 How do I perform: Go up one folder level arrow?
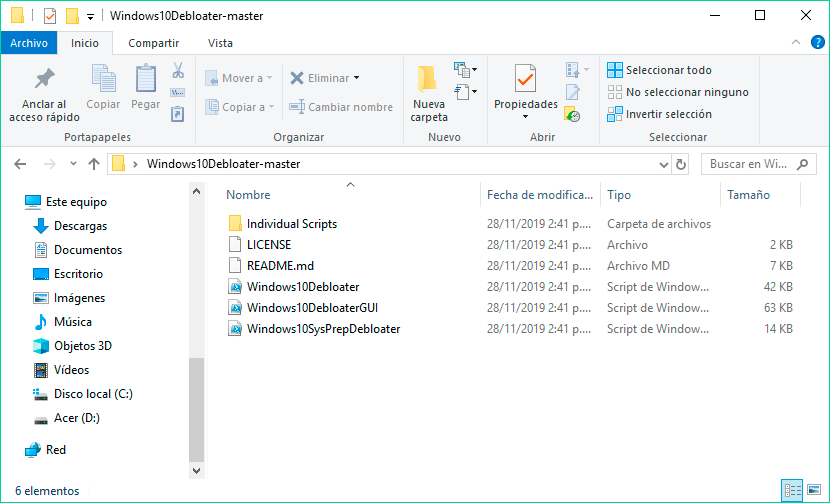coord(94,164)
